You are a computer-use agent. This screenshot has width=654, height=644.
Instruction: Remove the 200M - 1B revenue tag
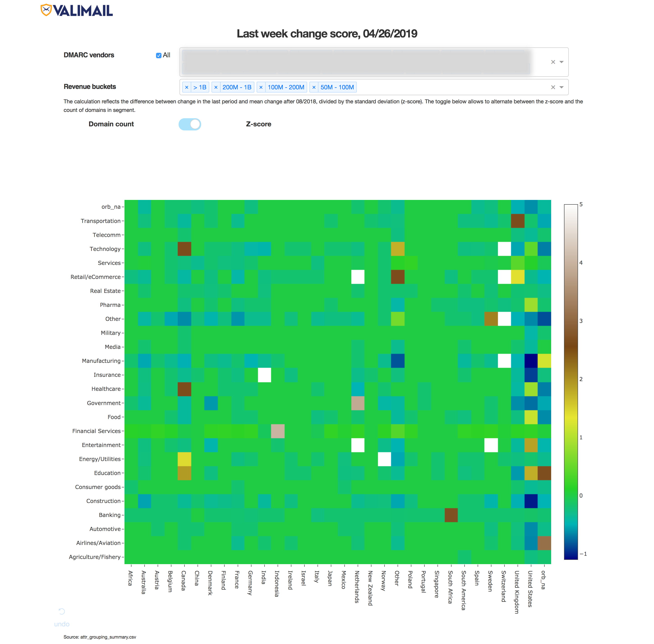pos(216,87)
